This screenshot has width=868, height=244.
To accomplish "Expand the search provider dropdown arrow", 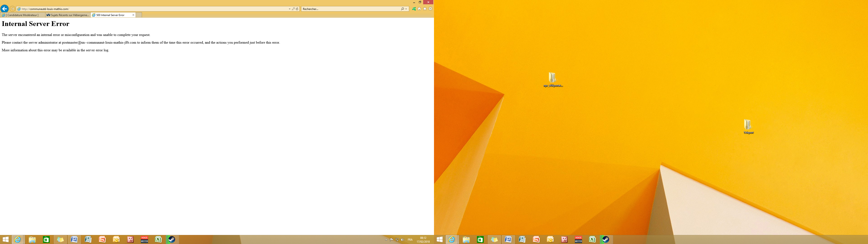I will click(406, 9).
